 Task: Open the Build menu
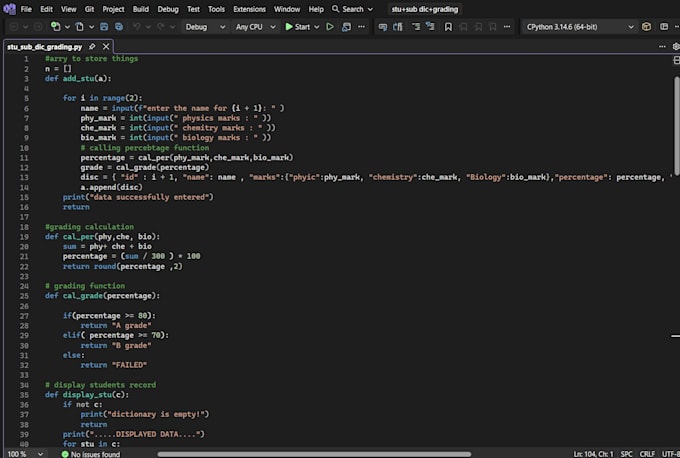[x=141, y=9]
